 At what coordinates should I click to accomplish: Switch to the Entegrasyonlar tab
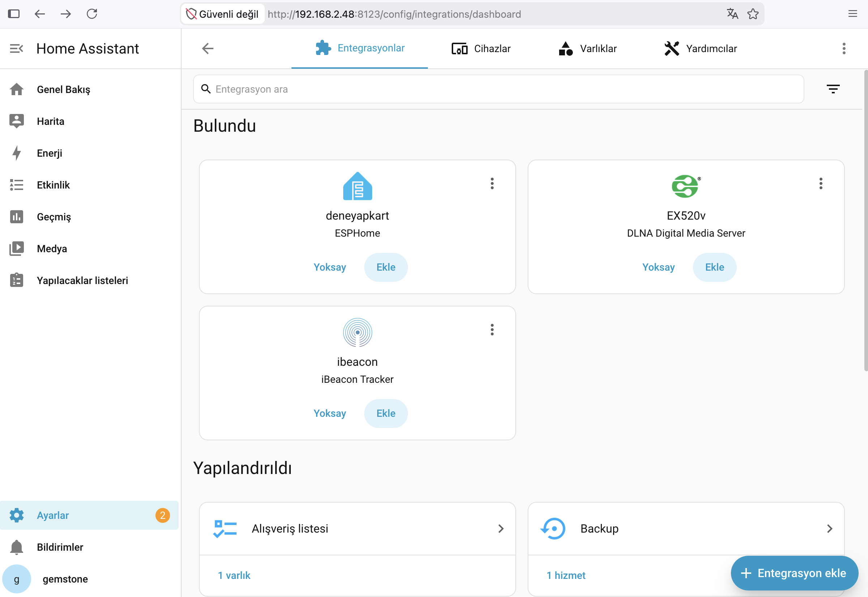point(359,48)
